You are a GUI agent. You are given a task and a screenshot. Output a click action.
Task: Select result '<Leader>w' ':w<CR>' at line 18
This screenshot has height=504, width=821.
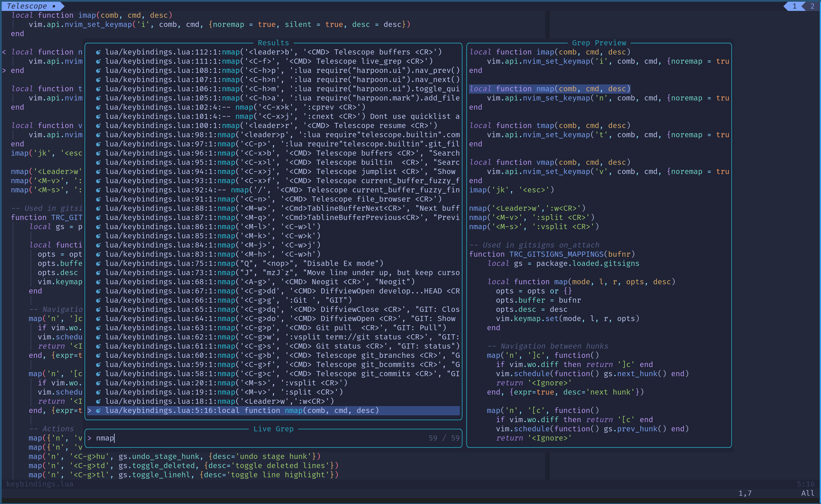274,402
